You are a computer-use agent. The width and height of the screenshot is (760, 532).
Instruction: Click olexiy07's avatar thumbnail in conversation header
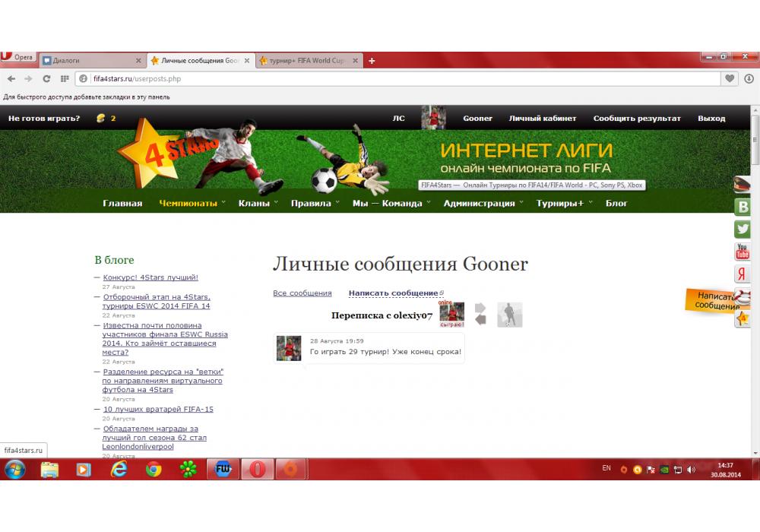click(x=451, y=313)
